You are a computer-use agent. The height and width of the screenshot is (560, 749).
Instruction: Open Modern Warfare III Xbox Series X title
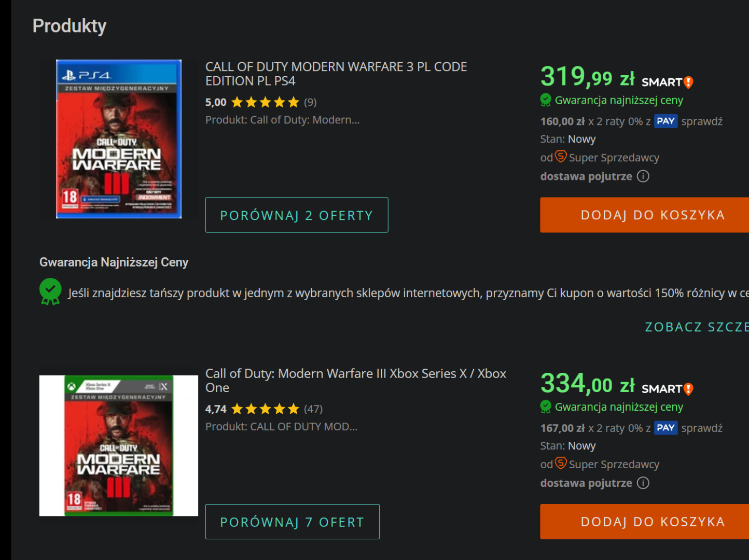(355, 380)
